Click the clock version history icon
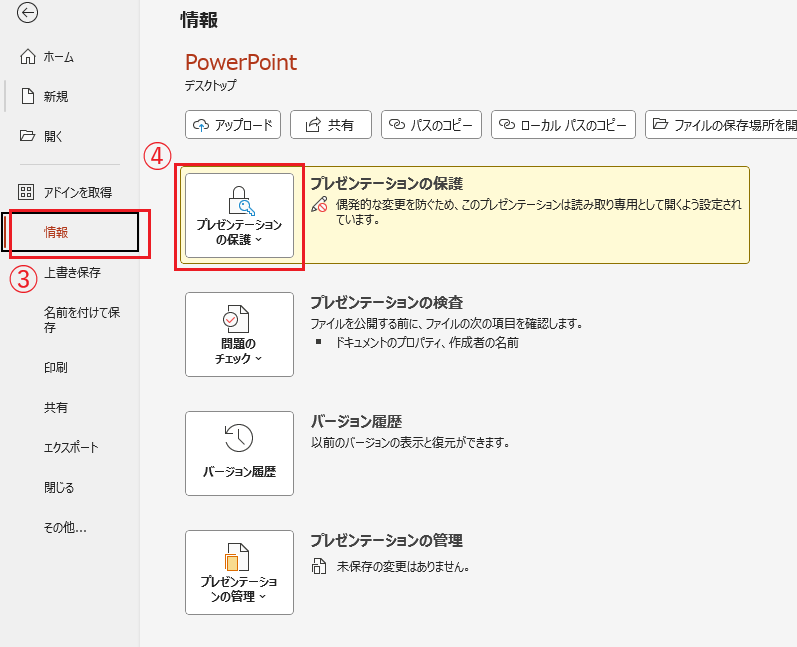The height and width of the screenshot is (647, 797). [239, 438]
